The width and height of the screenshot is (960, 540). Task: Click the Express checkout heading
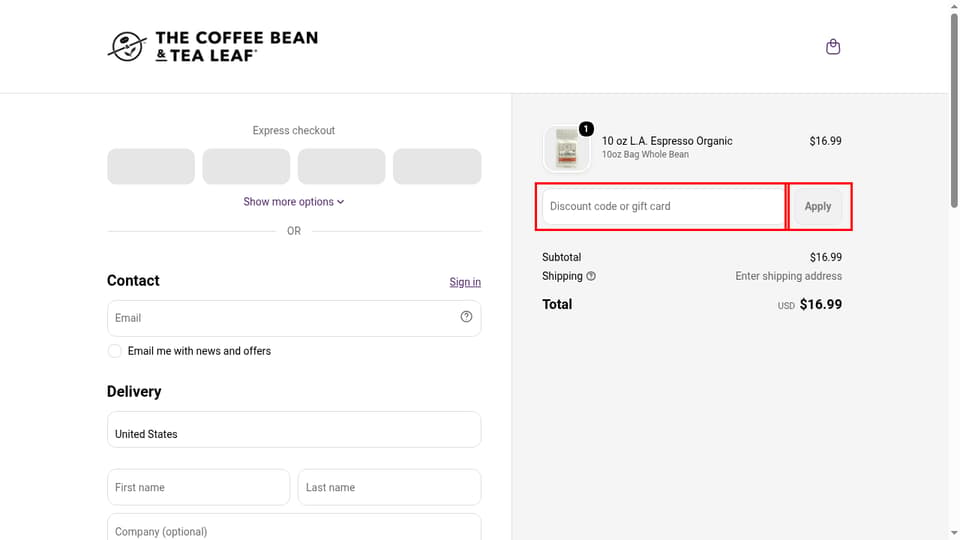pyautogui.click(x=294, y=130)
